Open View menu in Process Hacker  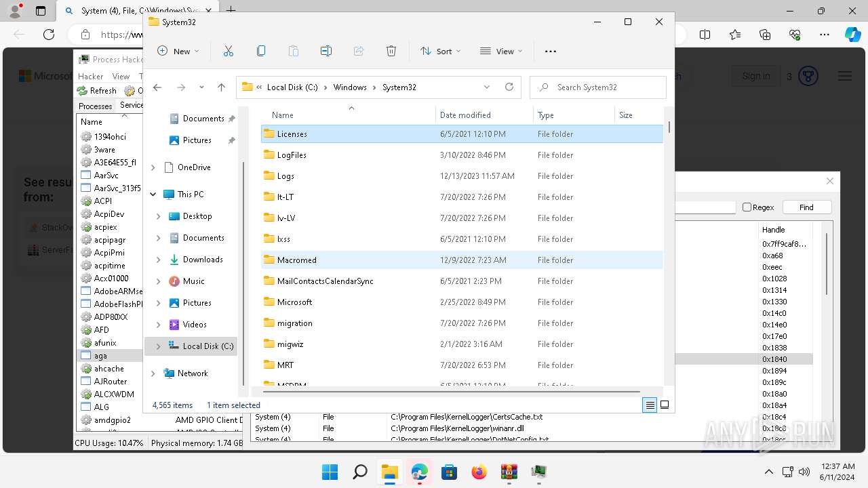pos(121,77)
